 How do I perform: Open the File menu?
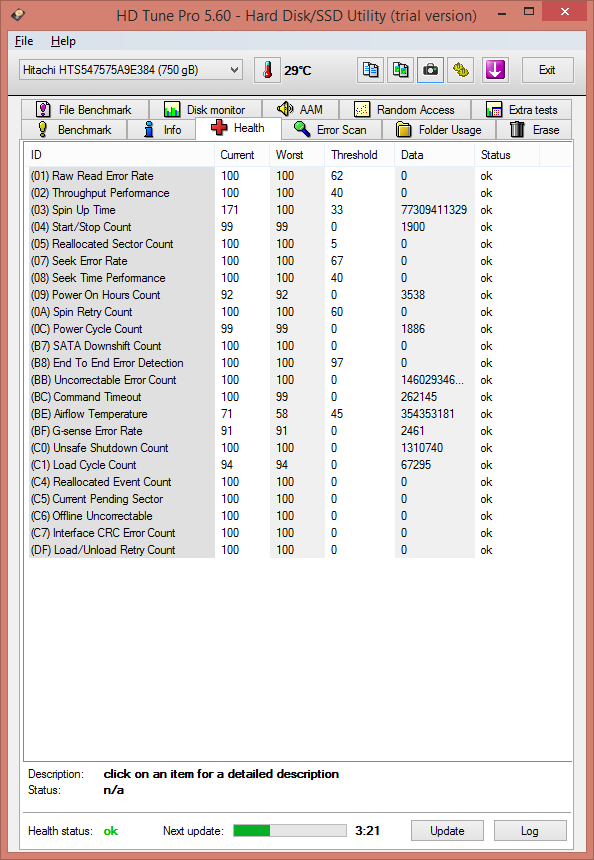coord(24,41)
